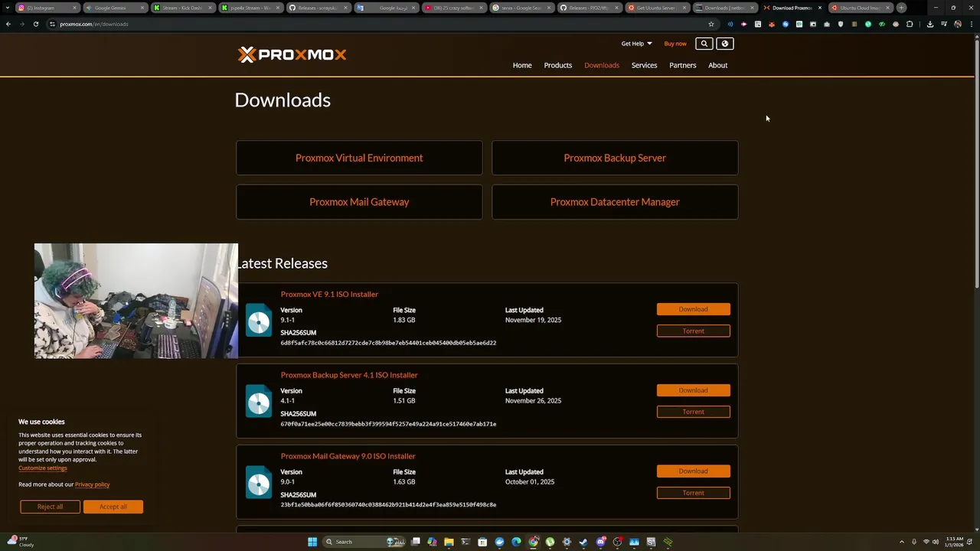Open Proxmox Virtual Environment downloads

coord(359,158)
